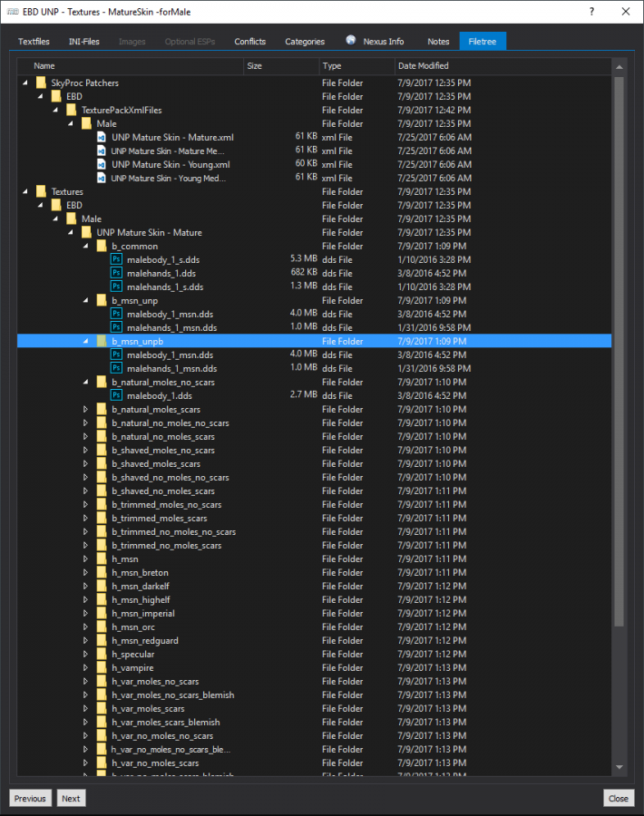Expand the b_natural_moles_scars folder
644x816 pixels.
pos(85,409)
